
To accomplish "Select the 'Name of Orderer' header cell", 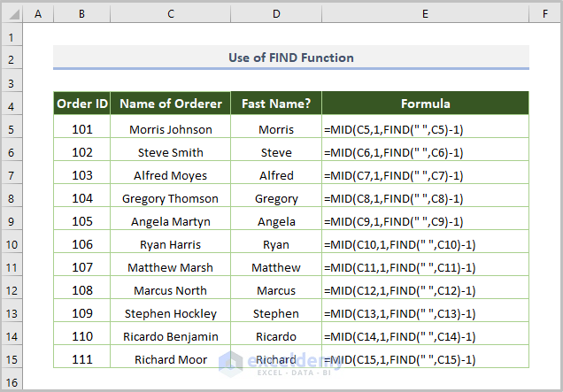I will tap(170, 104).
